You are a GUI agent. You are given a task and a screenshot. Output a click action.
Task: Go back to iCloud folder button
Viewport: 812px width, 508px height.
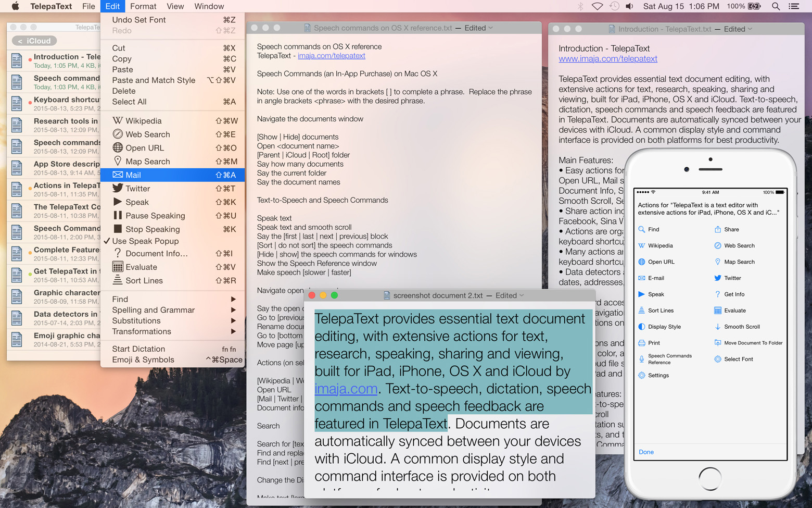34,41
